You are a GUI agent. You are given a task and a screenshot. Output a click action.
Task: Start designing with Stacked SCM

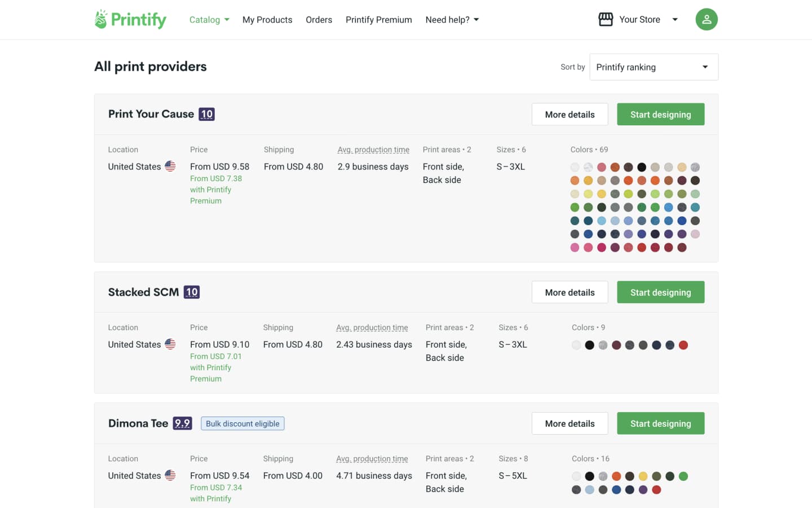point(660,292)
